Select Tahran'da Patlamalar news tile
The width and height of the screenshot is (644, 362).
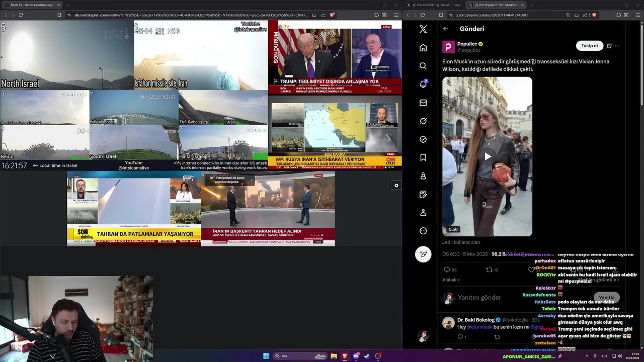(134, 209)
